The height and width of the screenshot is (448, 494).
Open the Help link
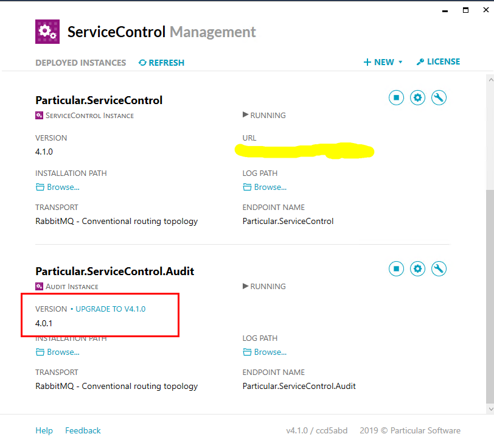pyautogui.click(x=44, y=431)
